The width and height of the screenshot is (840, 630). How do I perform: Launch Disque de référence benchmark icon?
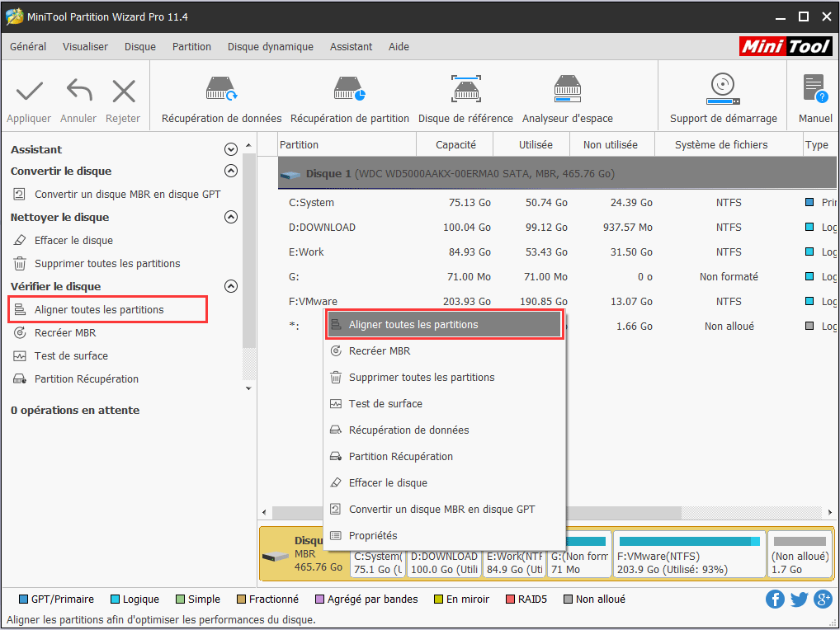coord(466,89)
